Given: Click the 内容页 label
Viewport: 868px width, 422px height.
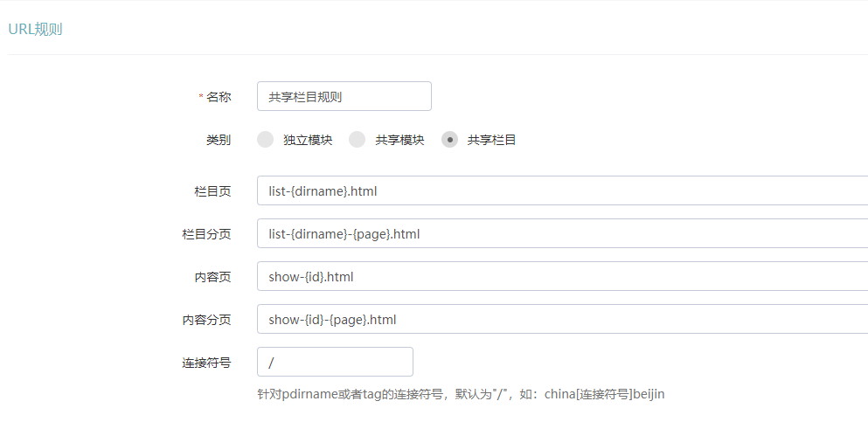Looking at the screenshot, I should coord(212,277).
